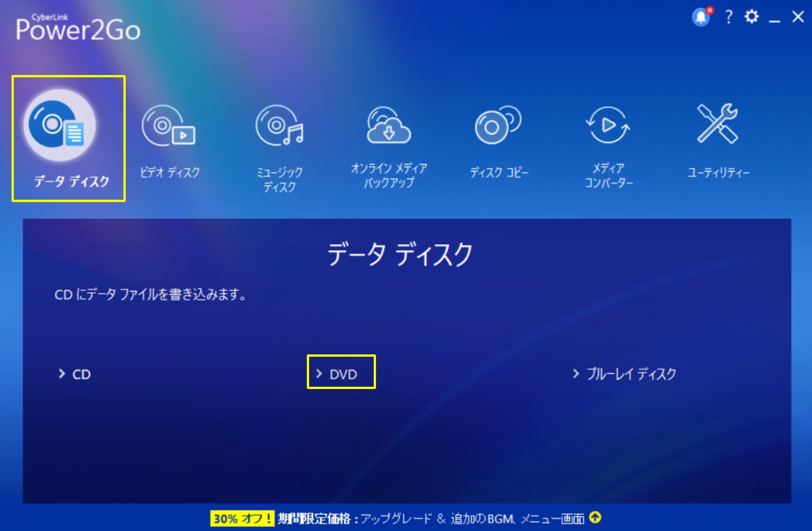Open the notification bell with red badge
This screenshot has height=531, width=812.
point(701,17)
